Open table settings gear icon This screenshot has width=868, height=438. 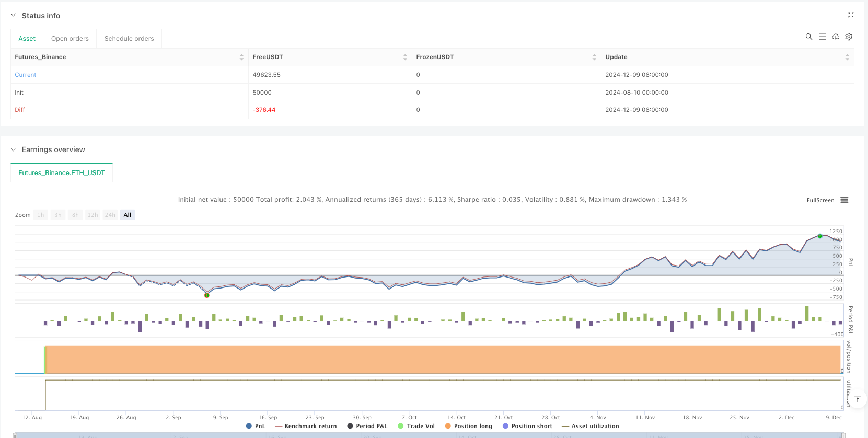tap(849, 37)
